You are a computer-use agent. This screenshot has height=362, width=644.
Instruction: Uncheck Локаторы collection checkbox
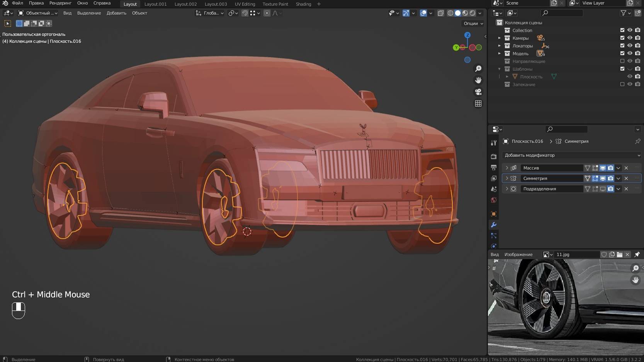click(622, 46)
